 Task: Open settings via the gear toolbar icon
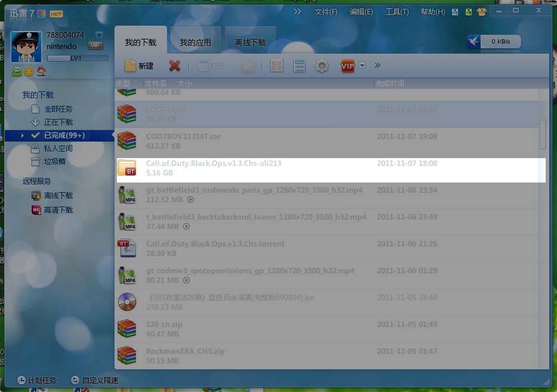click(321, 66)
